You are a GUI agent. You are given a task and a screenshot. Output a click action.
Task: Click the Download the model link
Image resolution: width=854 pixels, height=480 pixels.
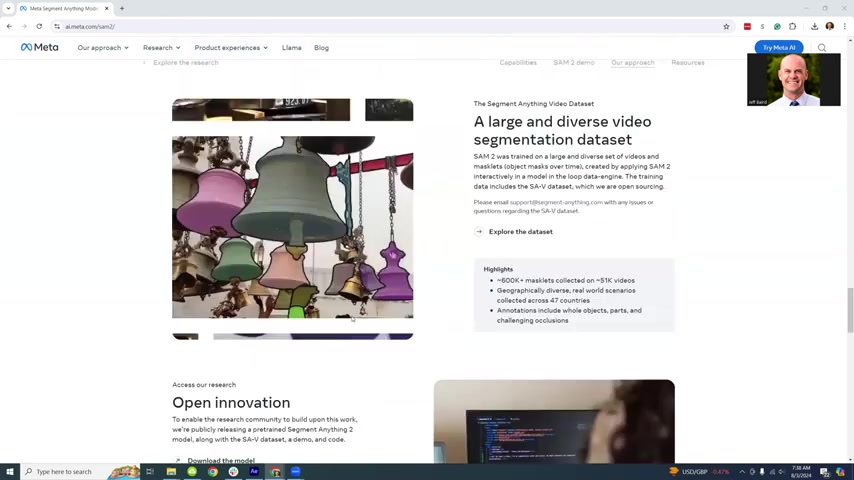[x=221, y=460]
